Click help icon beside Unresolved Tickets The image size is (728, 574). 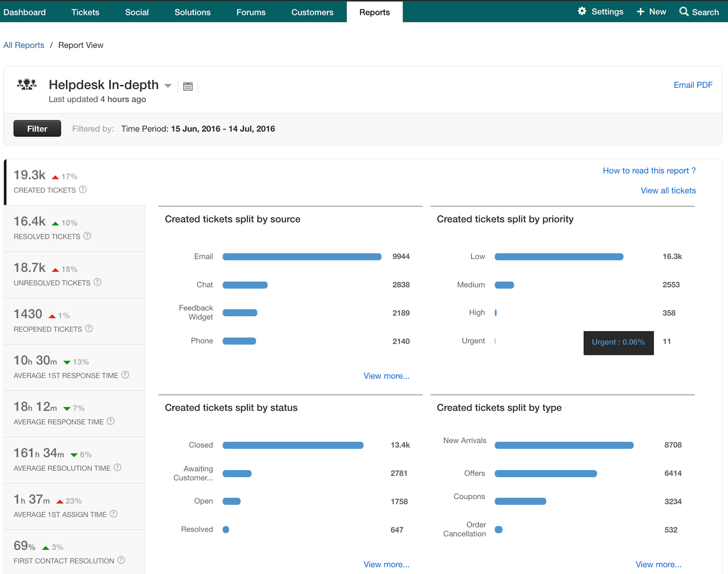pos(97,282)
